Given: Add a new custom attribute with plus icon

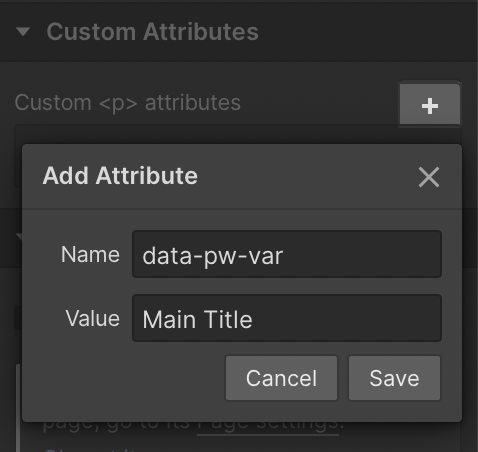Looking at the screenshot, I should pos(430,105).
